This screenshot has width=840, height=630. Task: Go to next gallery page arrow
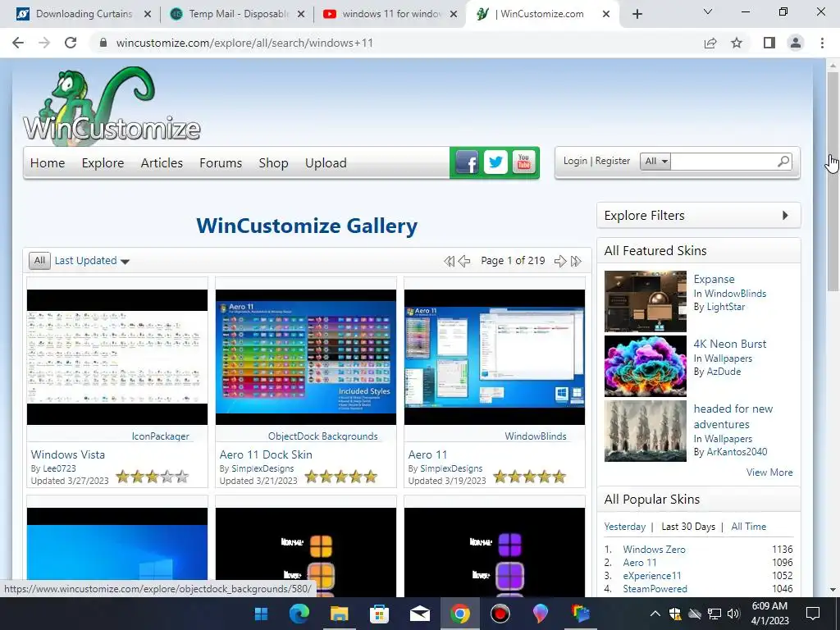[560, 261]
